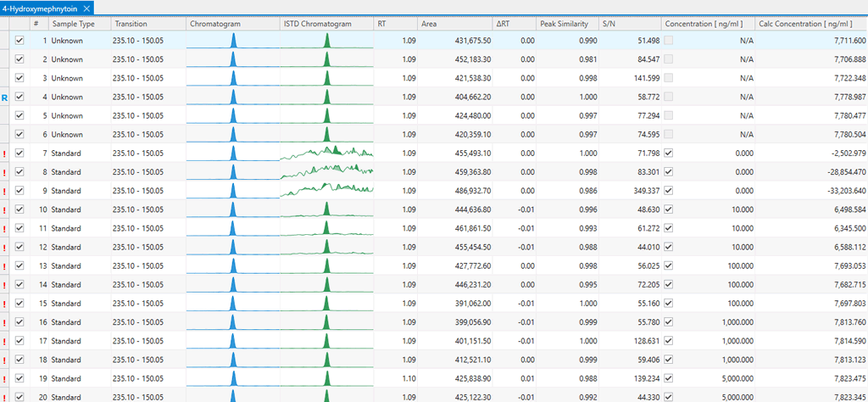
Task: Click the ΔRT column header
Action: click(515, 24)
